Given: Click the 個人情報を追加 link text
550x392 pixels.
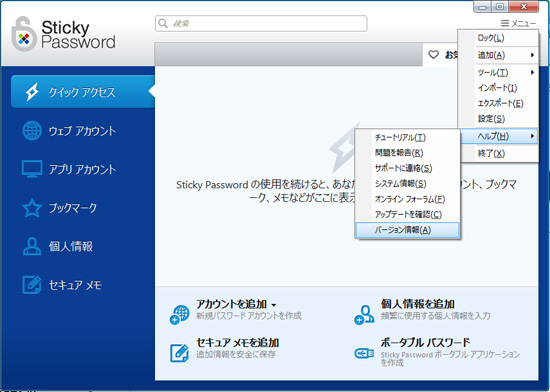Looking at the screenshot, I should click(417, 304).
